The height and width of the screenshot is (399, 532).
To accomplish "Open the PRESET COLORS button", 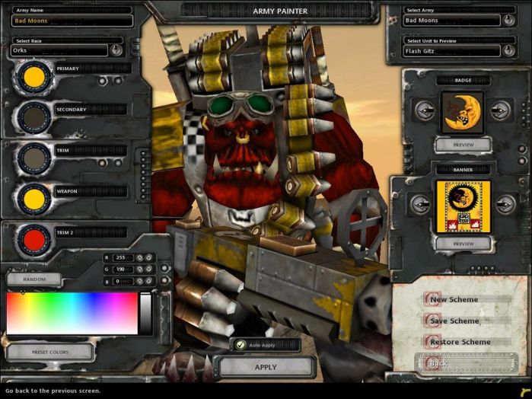I will (x=50, y=352).
